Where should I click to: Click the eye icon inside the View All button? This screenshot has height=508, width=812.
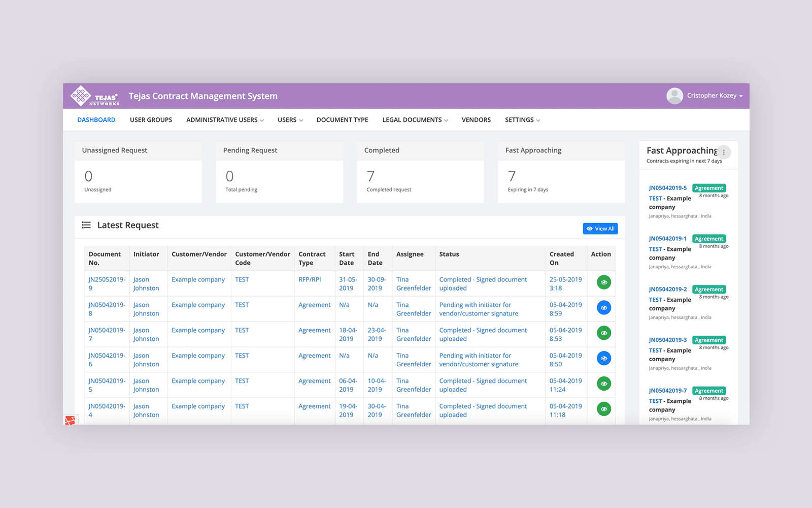(x=590, y=229)
